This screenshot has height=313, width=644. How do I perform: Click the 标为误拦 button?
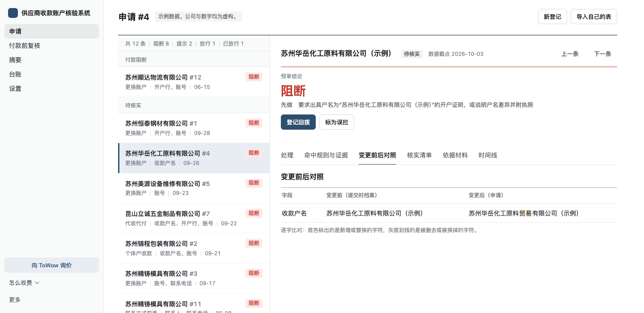337,122
